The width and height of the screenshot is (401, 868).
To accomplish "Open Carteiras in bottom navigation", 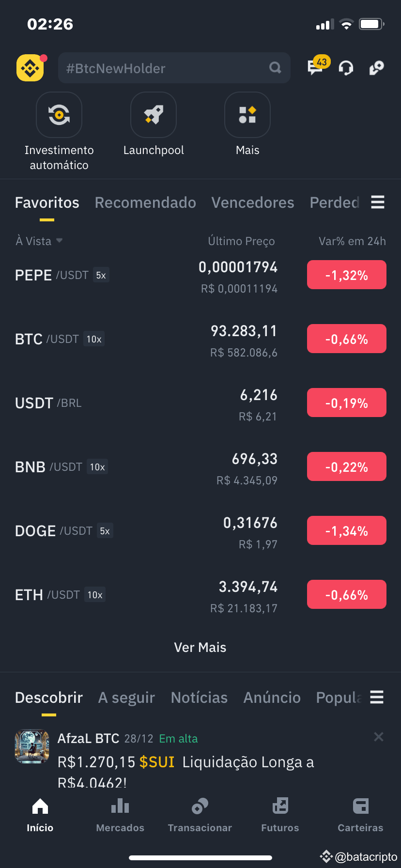I will coord(360,815).
